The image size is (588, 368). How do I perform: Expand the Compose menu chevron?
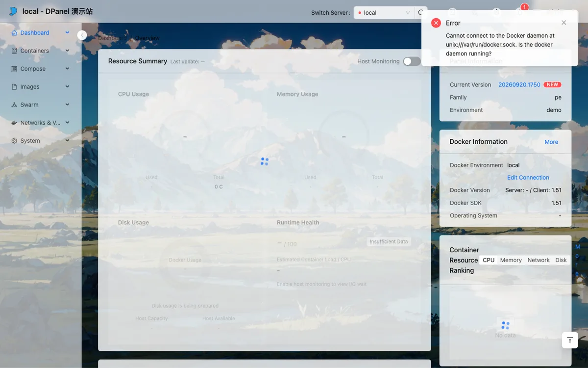(67, 69)
